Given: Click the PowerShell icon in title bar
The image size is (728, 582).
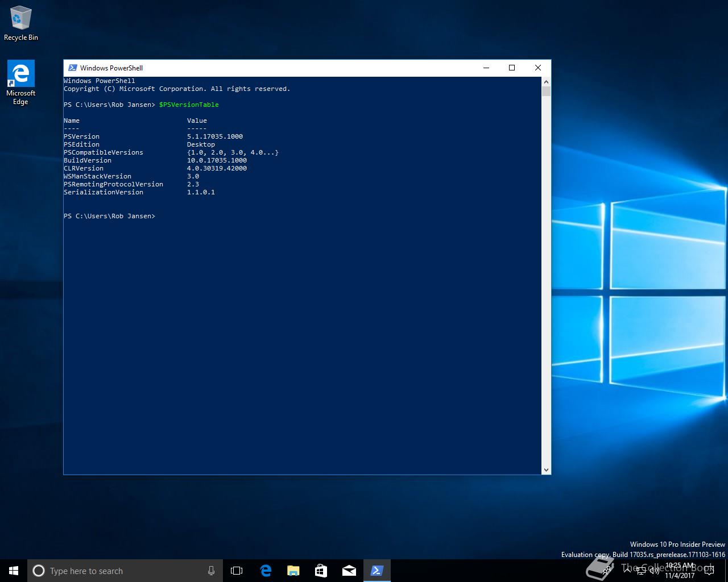Looking at the screenshot, I should pyautogui.click(x=72, y=68).
